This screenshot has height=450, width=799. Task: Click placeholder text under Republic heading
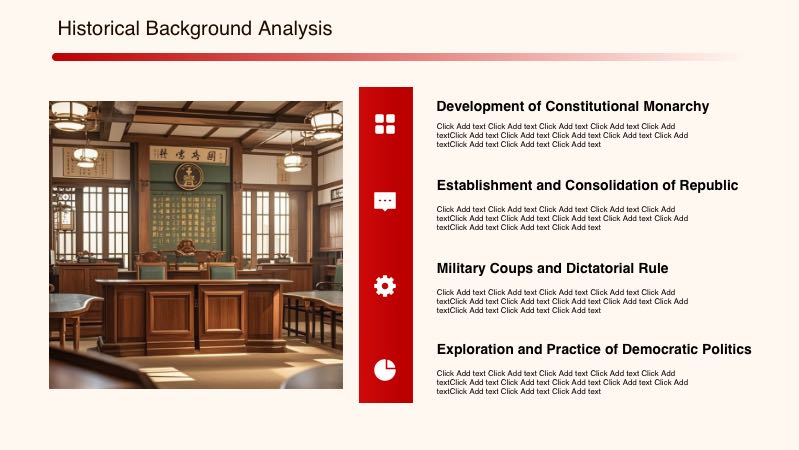(562, 218)
